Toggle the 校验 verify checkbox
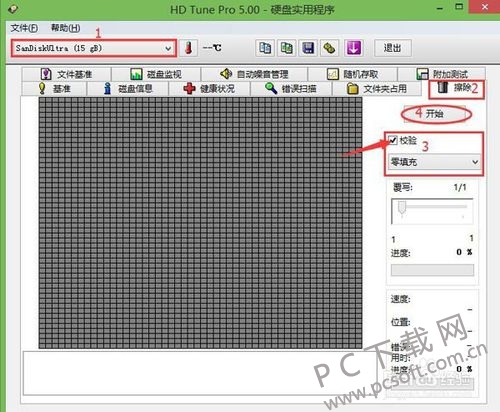The image size is (500, 412). [393, 140]
